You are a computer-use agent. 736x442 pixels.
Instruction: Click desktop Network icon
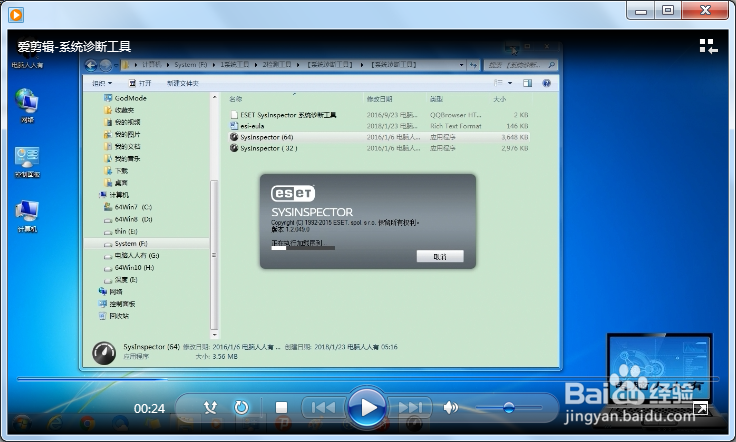27,106
